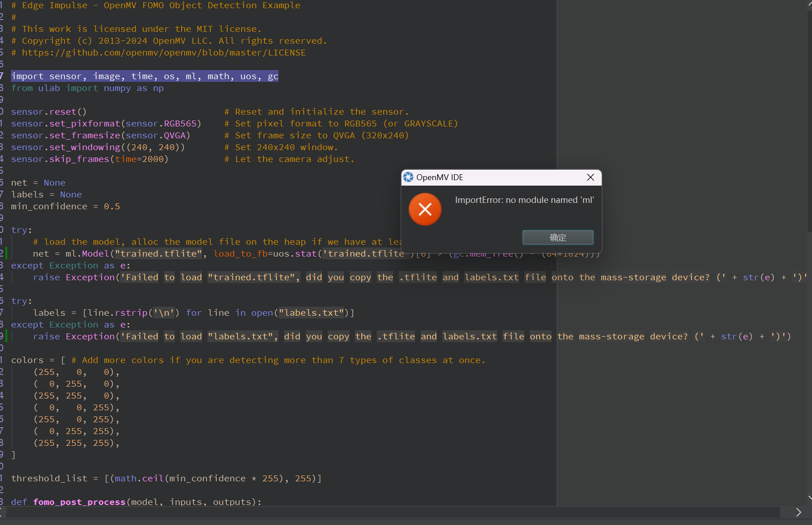Click the red error icon in dialog
812x525 pixels.
[425, 209]
